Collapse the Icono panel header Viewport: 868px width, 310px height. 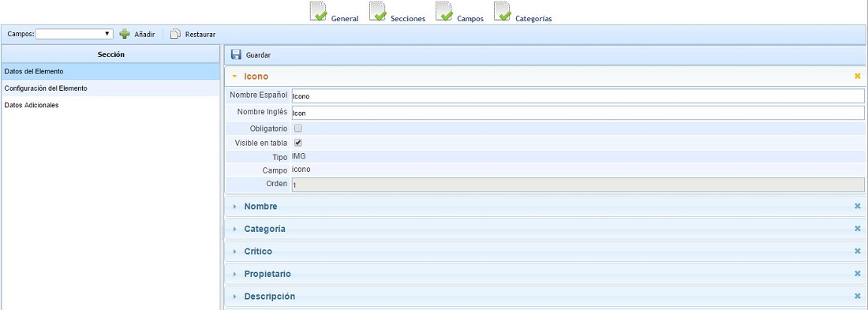545,77
